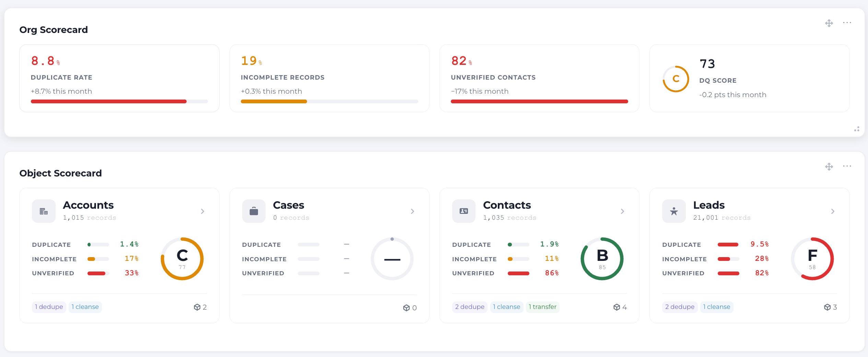Click the Accounts building icon
This screenshot has height=357, width=868.
click(x=44, y=211)
